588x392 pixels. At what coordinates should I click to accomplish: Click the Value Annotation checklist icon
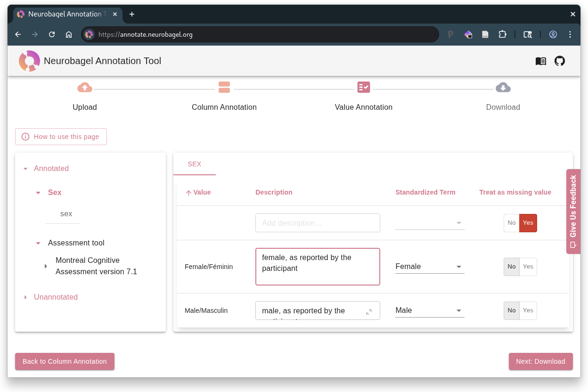pyautogui.click(x=364, y=87)
